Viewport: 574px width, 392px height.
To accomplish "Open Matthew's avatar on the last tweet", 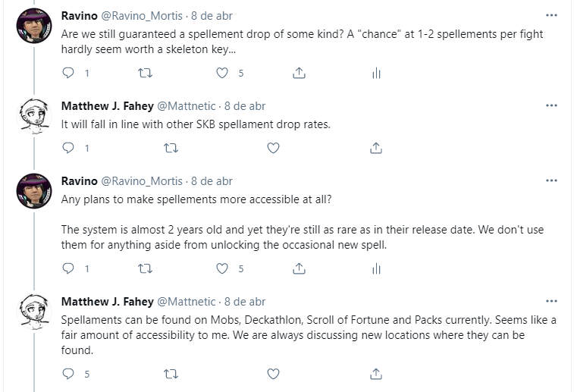I will pos(34,312).
